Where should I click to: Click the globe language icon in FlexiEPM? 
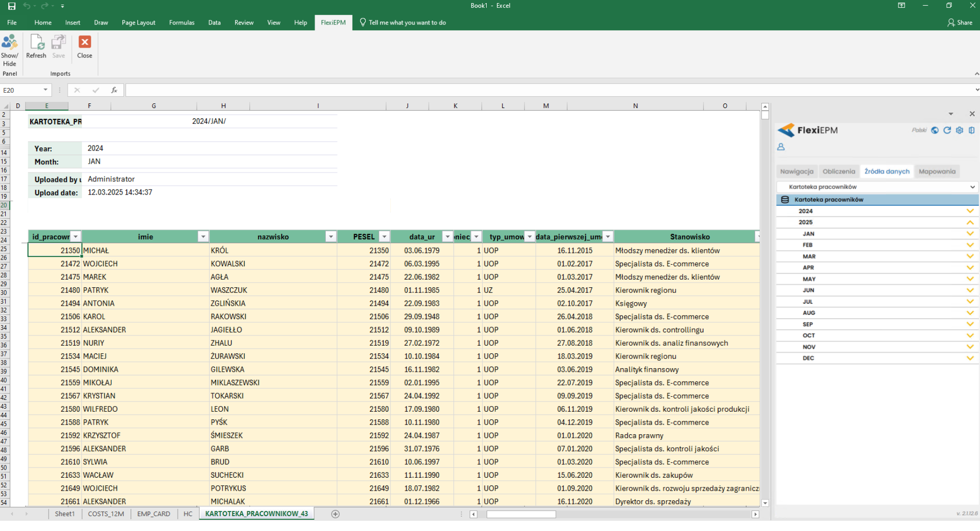click(935, 130)
